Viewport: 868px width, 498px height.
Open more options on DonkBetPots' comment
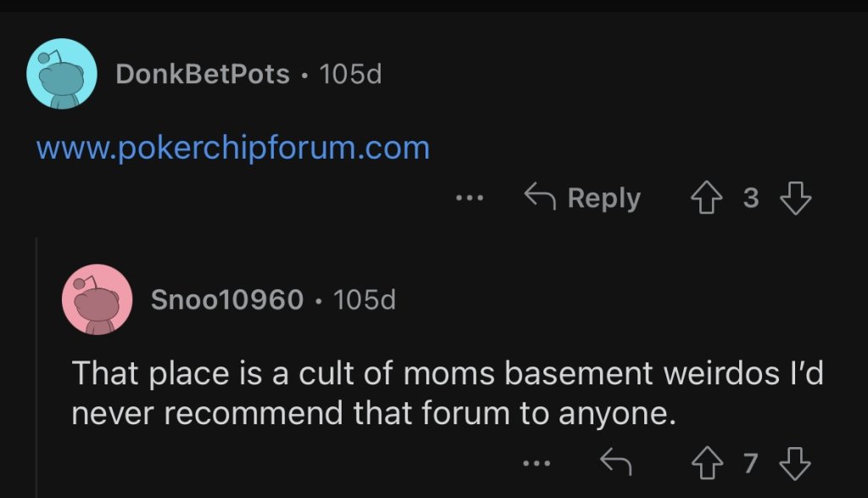(x=469, y=199)
